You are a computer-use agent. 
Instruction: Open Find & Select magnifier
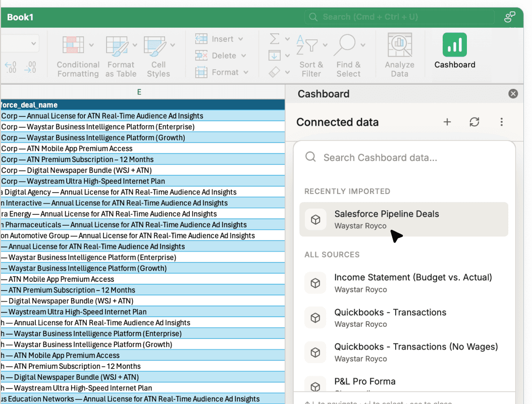[348, 57]
